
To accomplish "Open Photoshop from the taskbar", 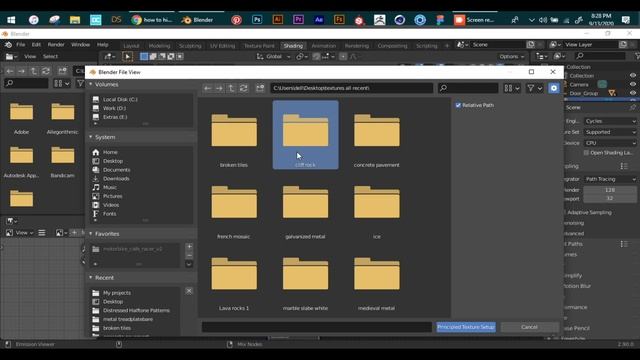I will click(257, 20).
